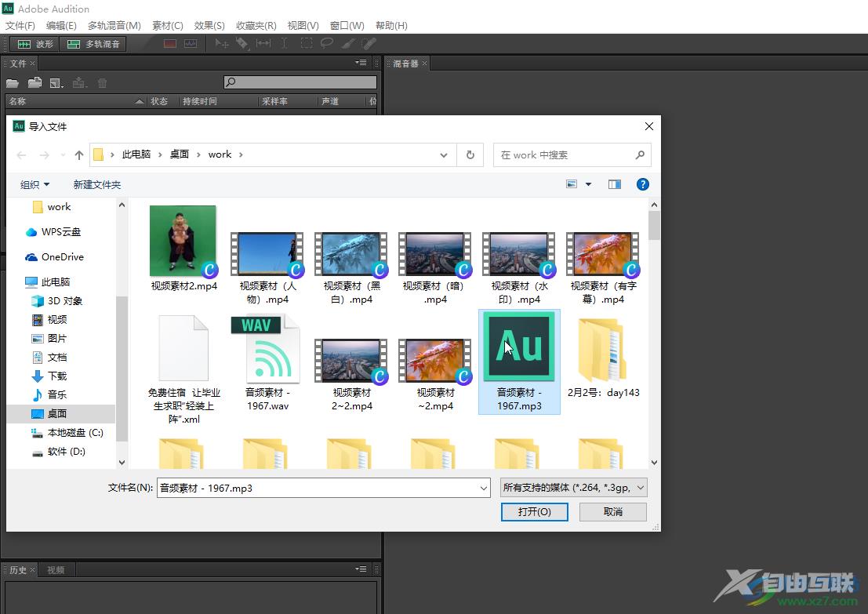Select the Time Selection tool
Image resolution: width=868 pixels, height=614 pixels.
pyautogui.click(x=284, y=44)
